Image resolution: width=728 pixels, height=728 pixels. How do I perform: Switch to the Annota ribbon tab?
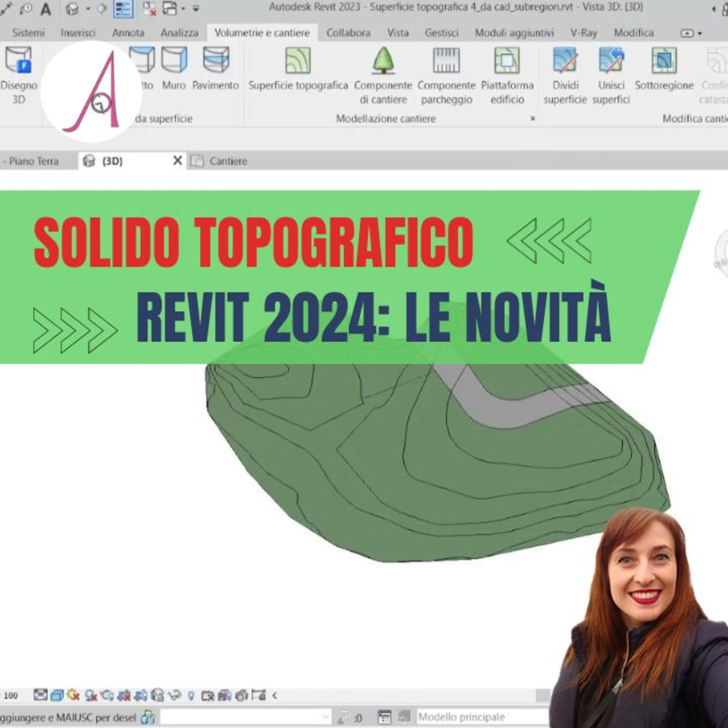click(x=128, y=33)
